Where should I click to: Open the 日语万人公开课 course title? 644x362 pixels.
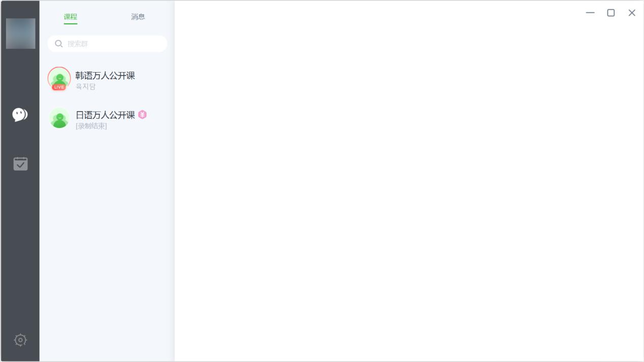105,115
